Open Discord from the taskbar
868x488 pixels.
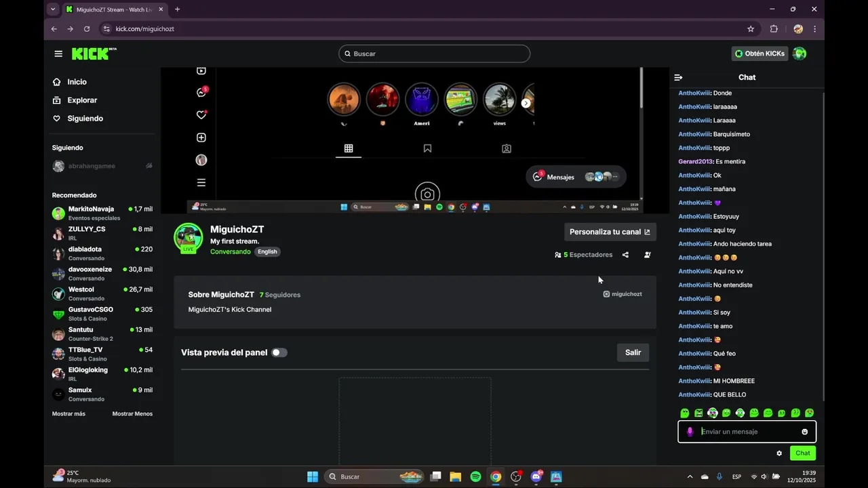(x=536, y=476)
